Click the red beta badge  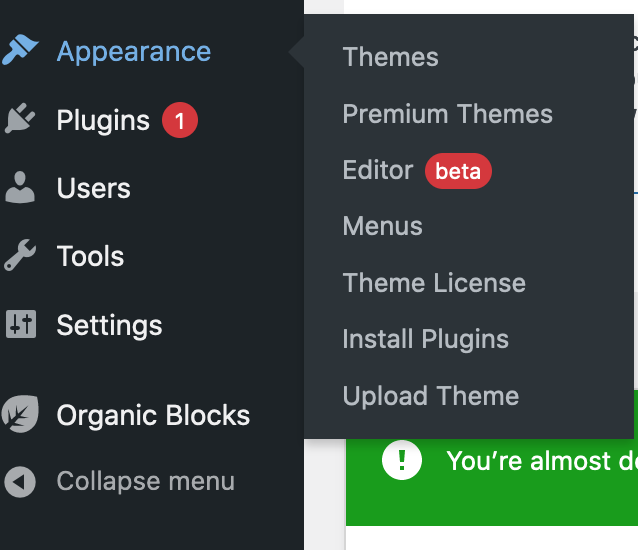[458, 171]
